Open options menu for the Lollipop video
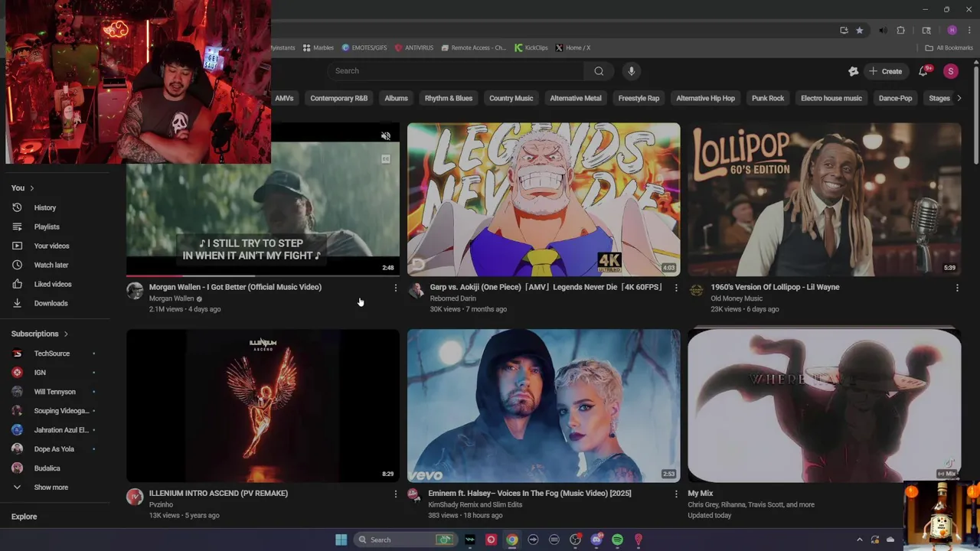Viewport: 980px width, 551px height. 956,288
